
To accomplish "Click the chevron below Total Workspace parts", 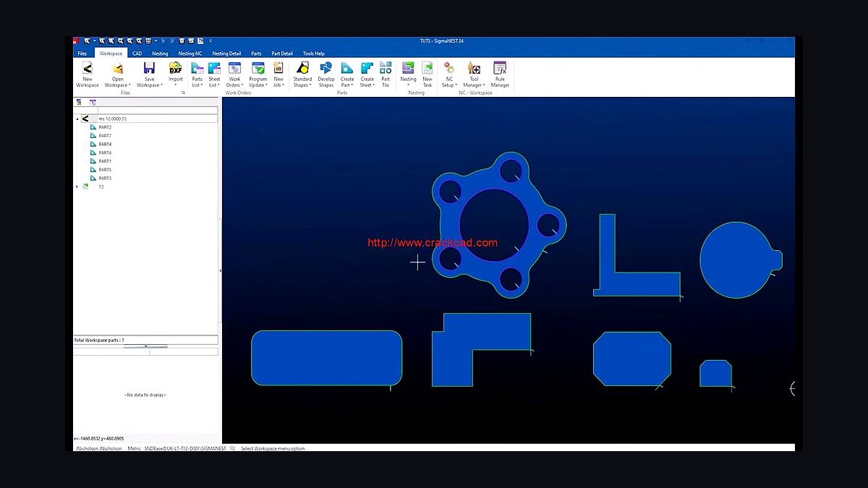I will click(x=145, y=346).
